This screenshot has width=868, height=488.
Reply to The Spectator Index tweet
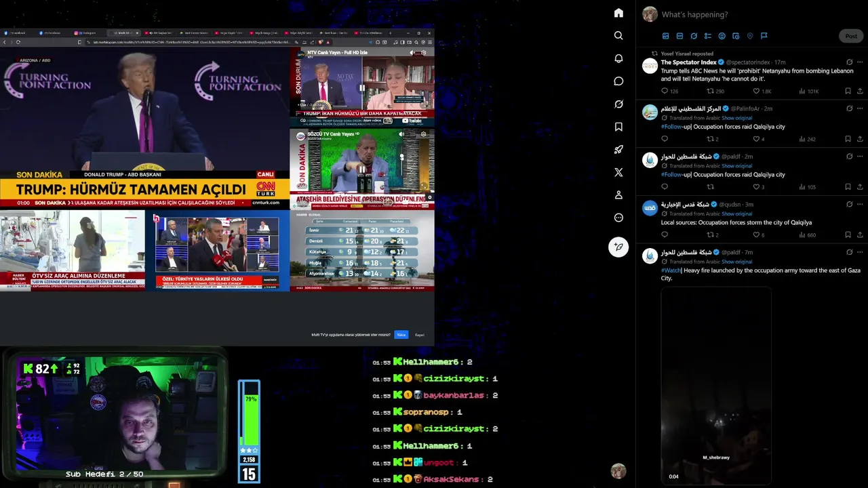point(665,91)
